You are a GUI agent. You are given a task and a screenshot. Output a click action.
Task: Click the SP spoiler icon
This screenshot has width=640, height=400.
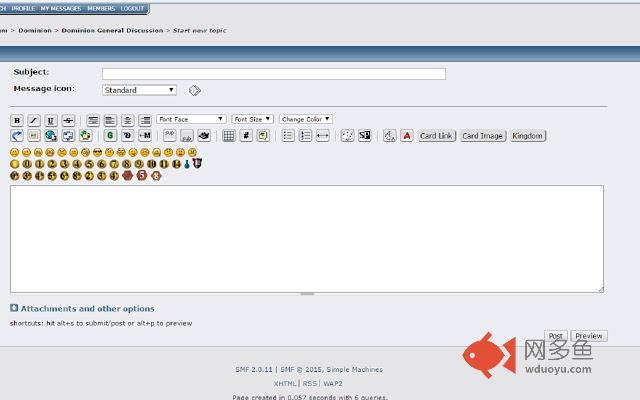(364, 136)
